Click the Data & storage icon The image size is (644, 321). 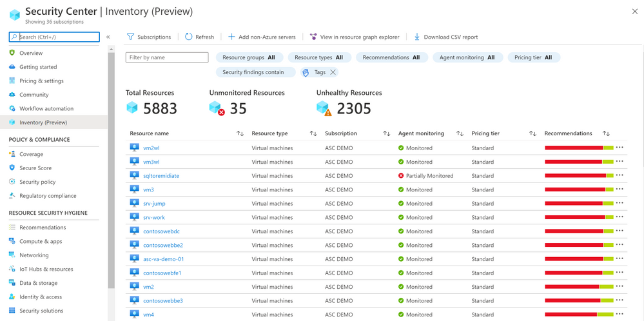[12, 283]
